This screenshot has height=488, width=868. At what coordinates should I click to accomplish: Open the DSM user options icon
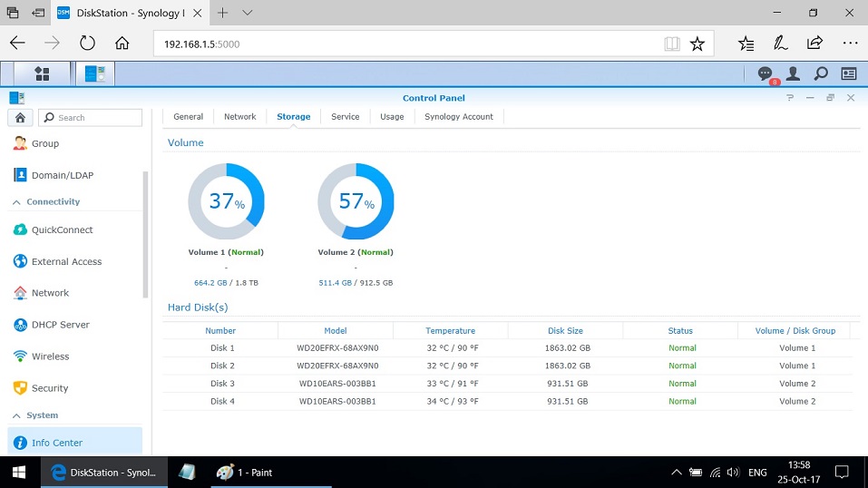tap(793, 73)
